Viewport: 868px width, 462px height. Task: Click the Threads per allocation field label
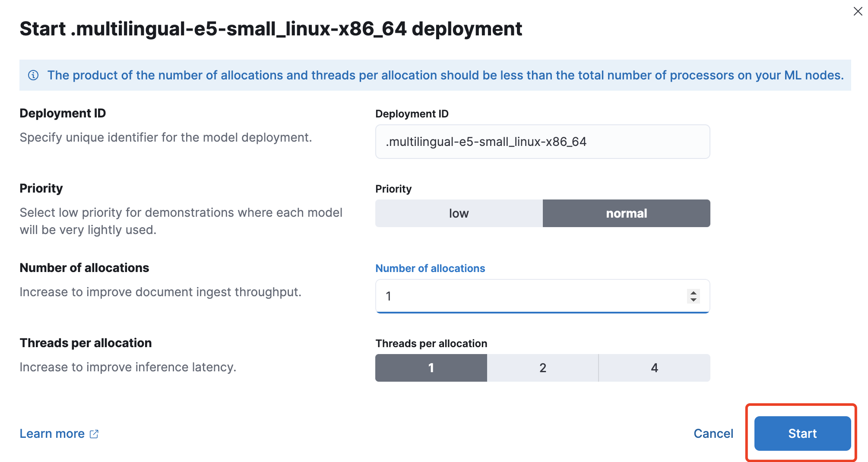[x=431, y=343]
